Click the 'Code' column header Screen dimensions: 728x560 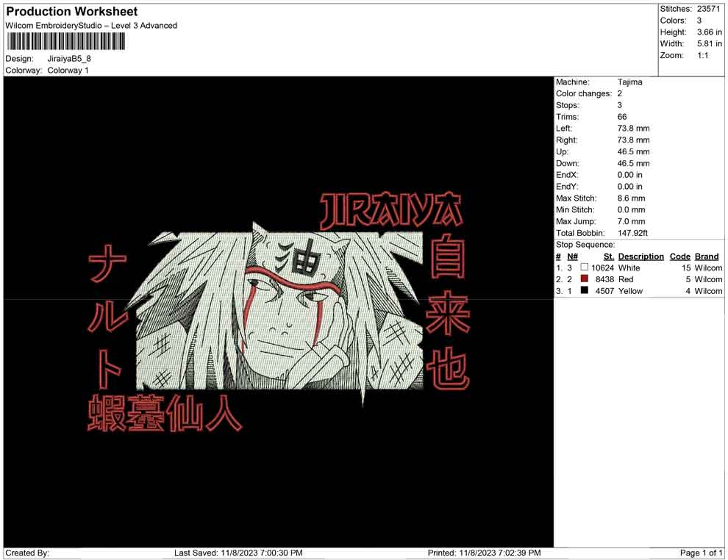[680, 256]
